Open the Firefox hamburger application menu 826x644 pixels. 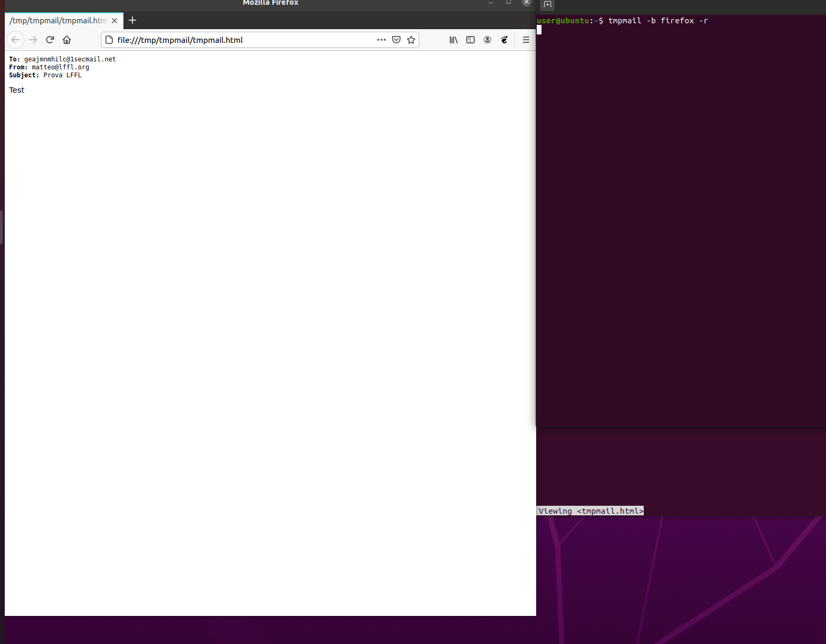pyautogui.click(x=526, y=40)
